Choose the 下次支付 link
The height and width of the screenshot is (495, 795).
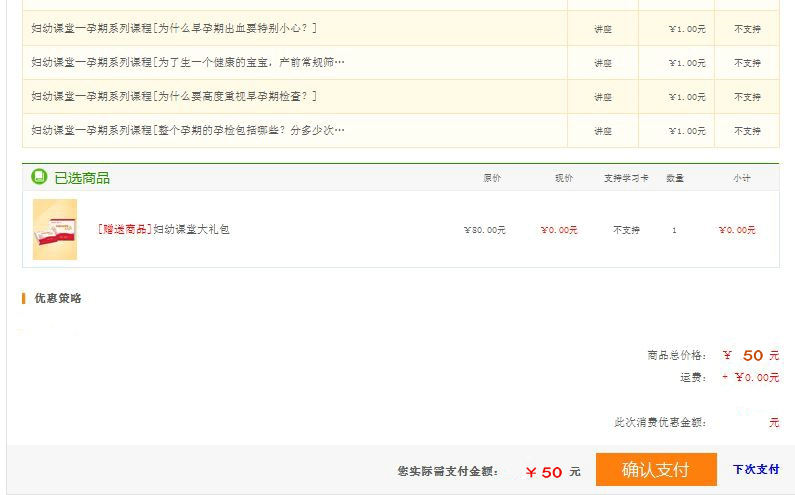coord(755,469)
